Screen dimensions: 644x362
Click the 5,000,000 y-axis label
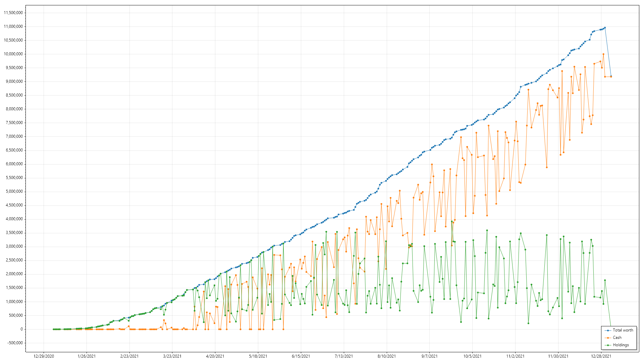[14, 191]
